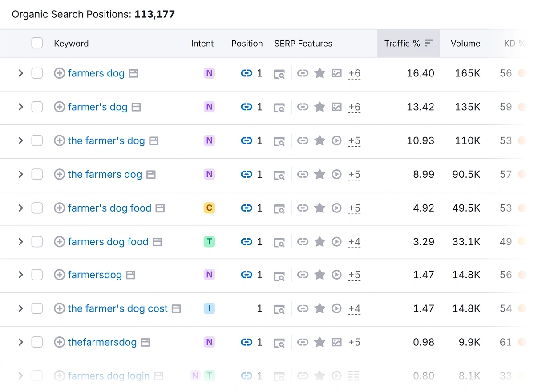The width and height of the screenshot is (534, 392).
Task: Expand the 'farmer's dog' row chevron
Action: 20,107
